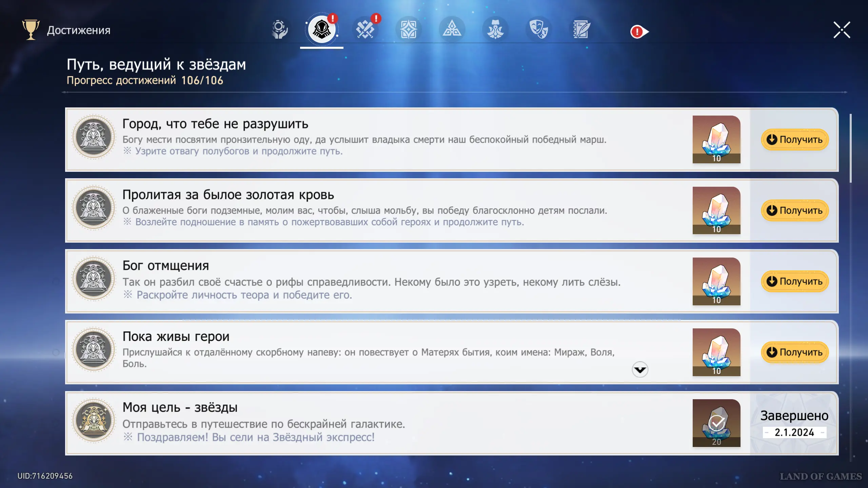Open the triangle-pyramid achievement category tab

[452, 29]
